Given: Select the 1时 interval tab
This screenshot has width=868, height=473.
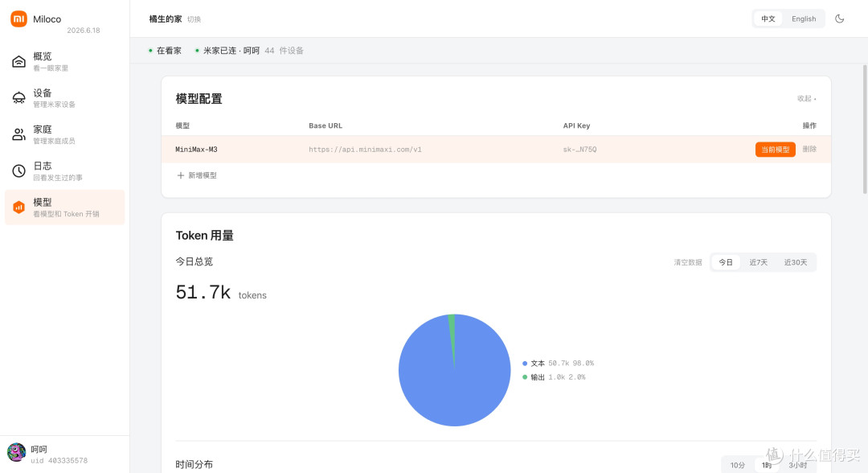Looking at the screenshot, I should [767, 465].
